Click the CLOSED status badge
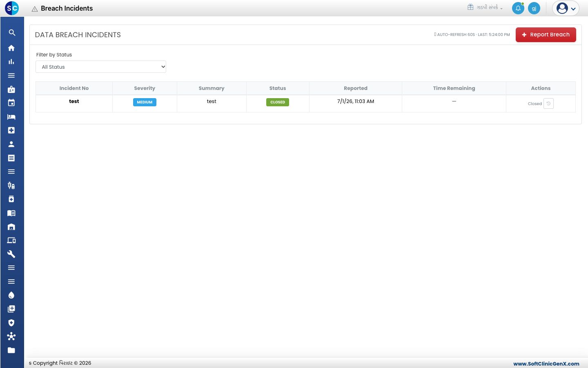The width and height of the screenshot is (588, 368). 278,102
